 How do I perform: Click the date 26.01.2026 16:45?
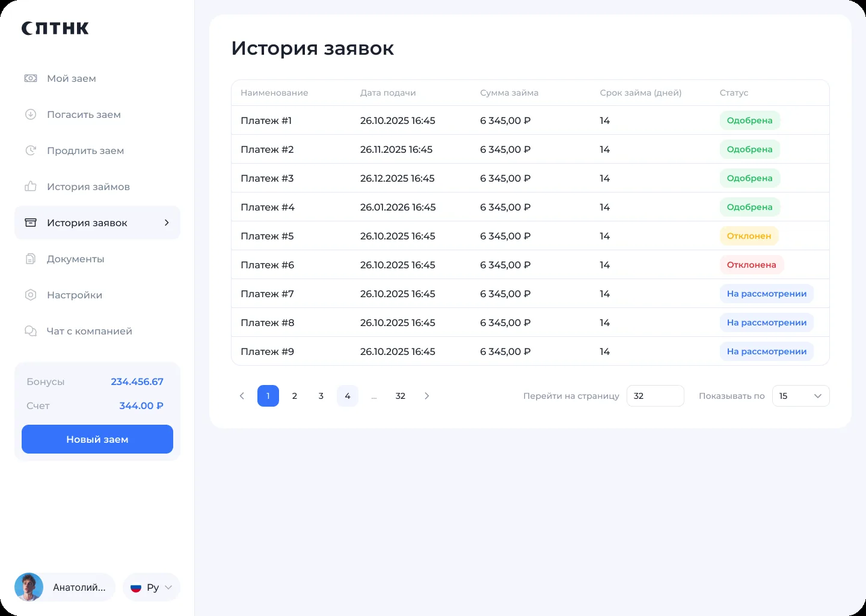point(398,207)
